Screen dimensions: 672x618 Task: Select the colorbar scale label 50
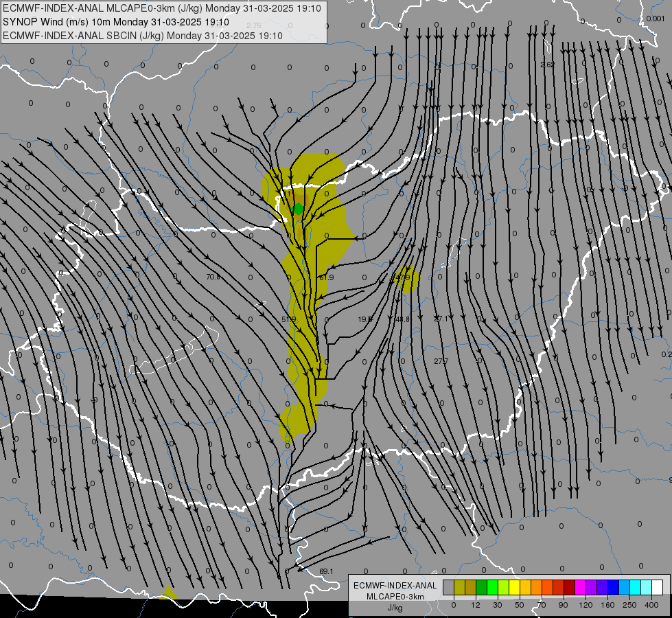tap(520, 605)
